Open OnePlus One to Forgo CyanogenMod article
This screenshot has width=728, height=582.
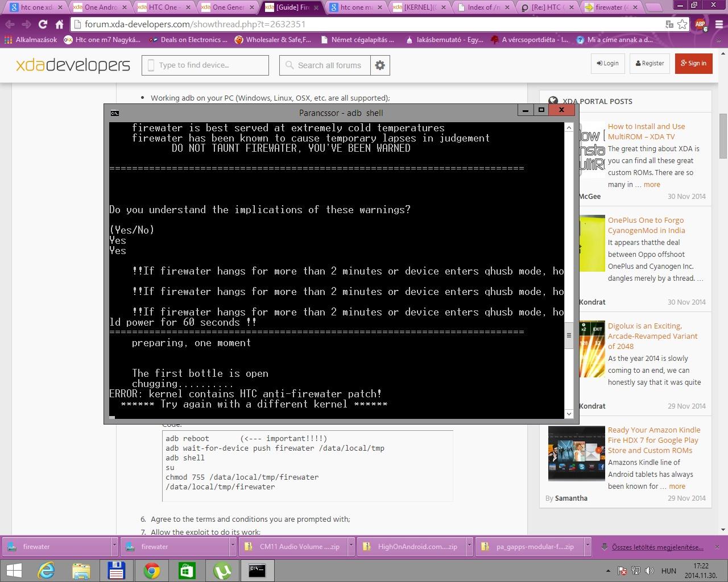coord(646,225)
